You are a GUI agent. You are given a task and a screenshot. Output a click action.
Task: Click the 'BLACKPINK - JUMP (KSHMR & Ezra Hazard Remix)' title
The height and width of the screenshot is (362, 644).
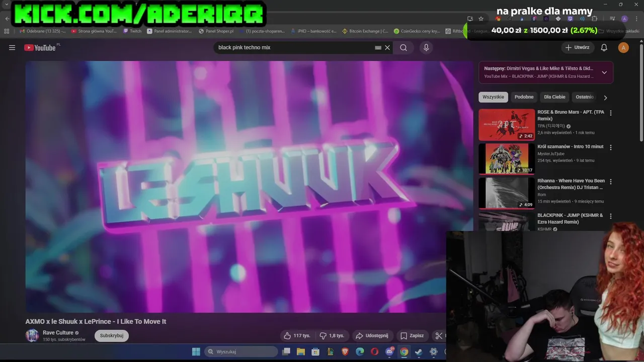[x=570, y=219]
